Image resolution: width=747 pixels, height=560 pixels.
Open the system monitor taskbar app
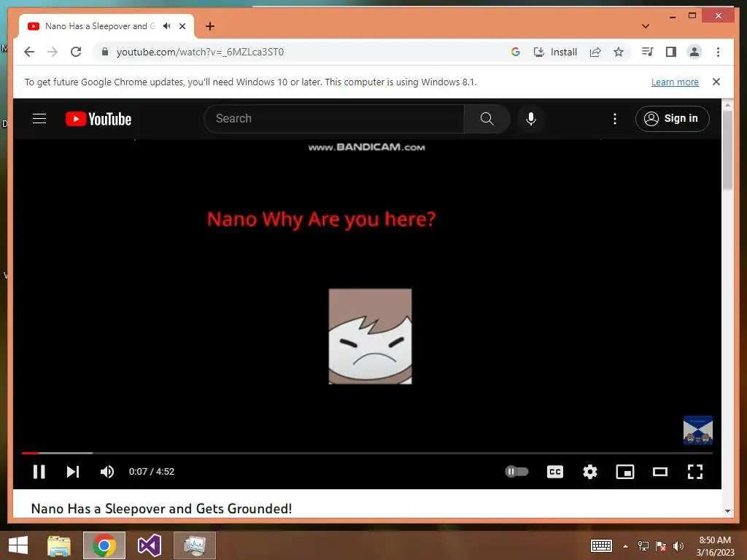click(195, 545)
